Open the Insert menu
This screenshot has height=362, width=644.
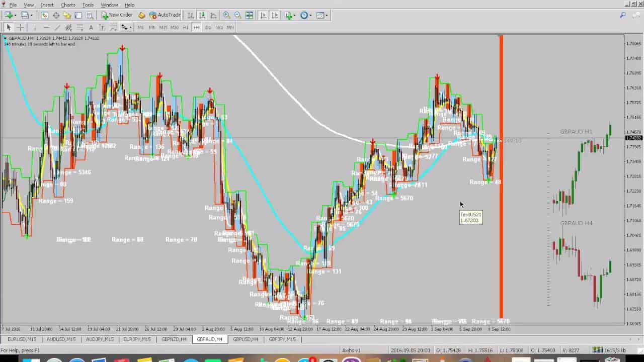(x=47, y=5)
